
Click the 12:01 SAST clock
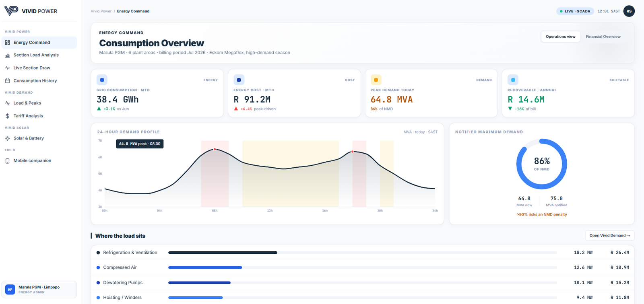[x=609, y=11]
